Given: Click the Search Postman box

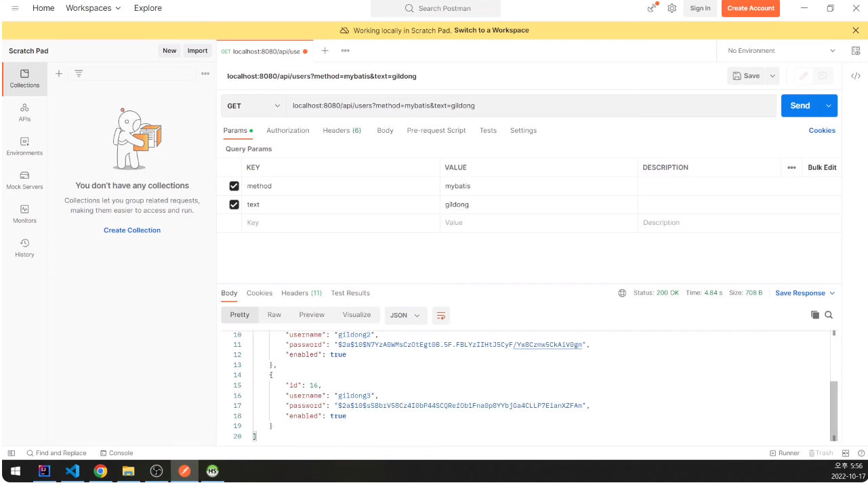Looking at the screenshot, I should coord(436,8).
